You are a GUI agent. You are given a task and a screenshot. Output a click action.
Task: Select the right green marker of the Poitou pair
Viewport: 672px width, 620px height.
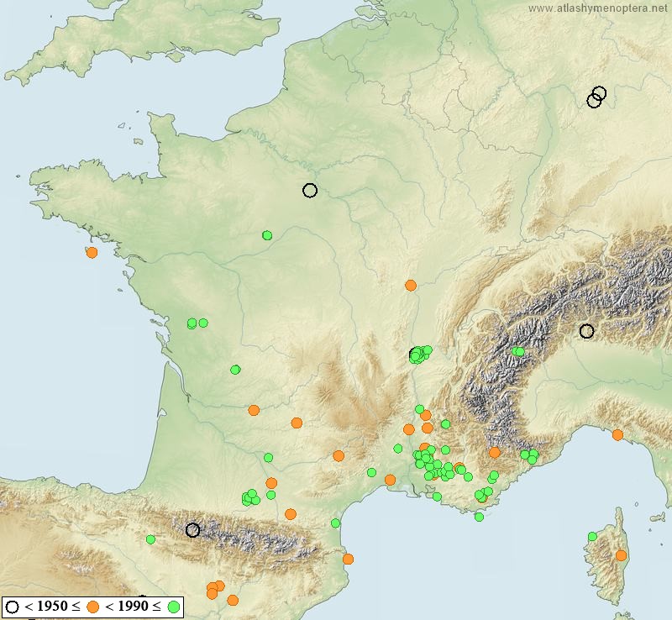(203, 323)
